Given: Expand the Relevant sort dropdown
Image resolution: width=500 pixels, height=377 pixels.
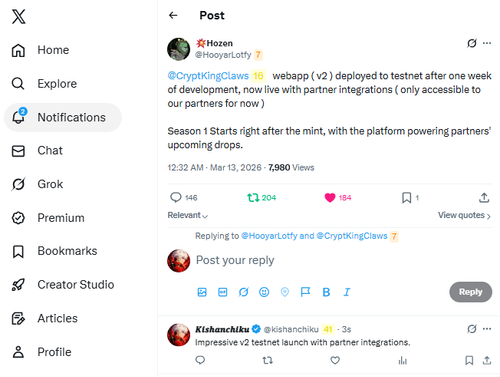Looking at the screenshot, I should pos(187,215).
